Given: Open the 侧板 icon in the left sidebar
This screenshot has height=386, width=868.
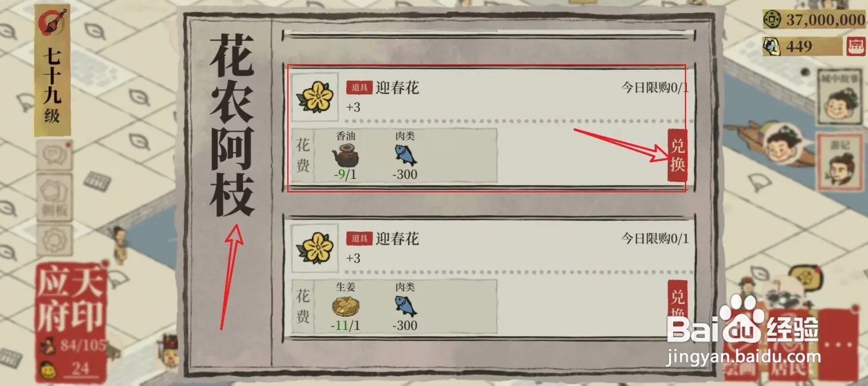Looking at the screenshot, I should 55,197.
